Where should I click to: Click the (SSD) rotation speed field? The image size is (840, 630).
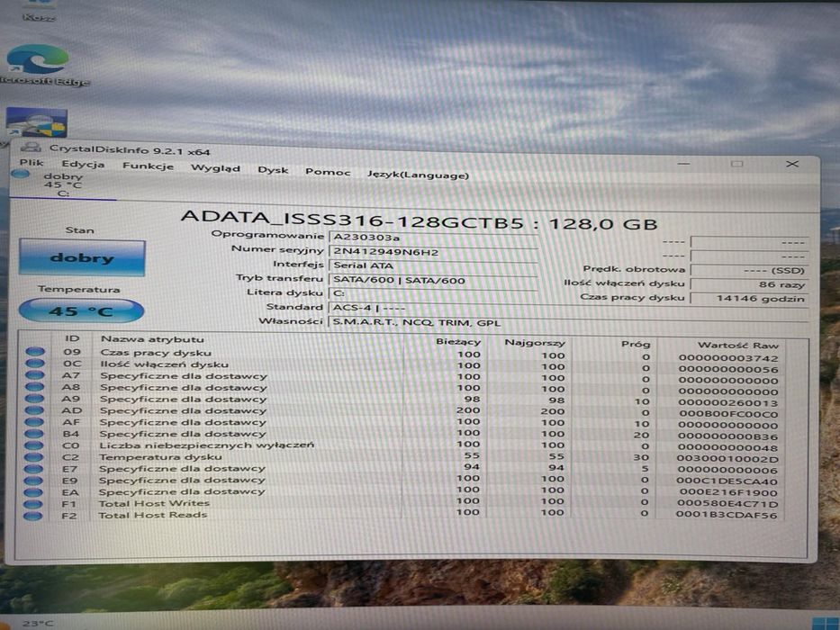749,271
